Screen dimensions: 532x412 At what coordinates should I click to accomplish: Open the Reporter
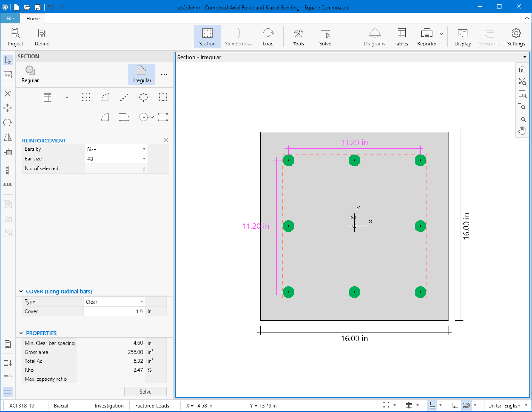(x=427, y=37)
